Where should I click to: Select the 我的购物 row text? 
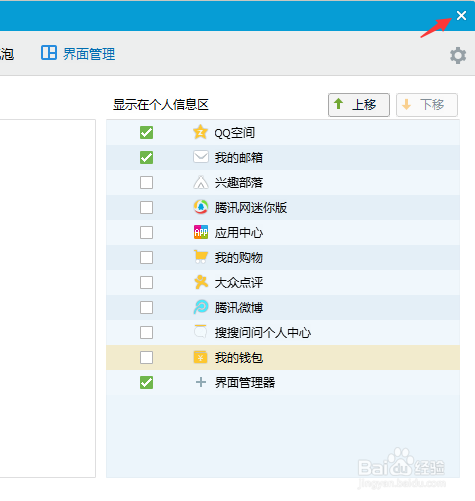(239, 257)
